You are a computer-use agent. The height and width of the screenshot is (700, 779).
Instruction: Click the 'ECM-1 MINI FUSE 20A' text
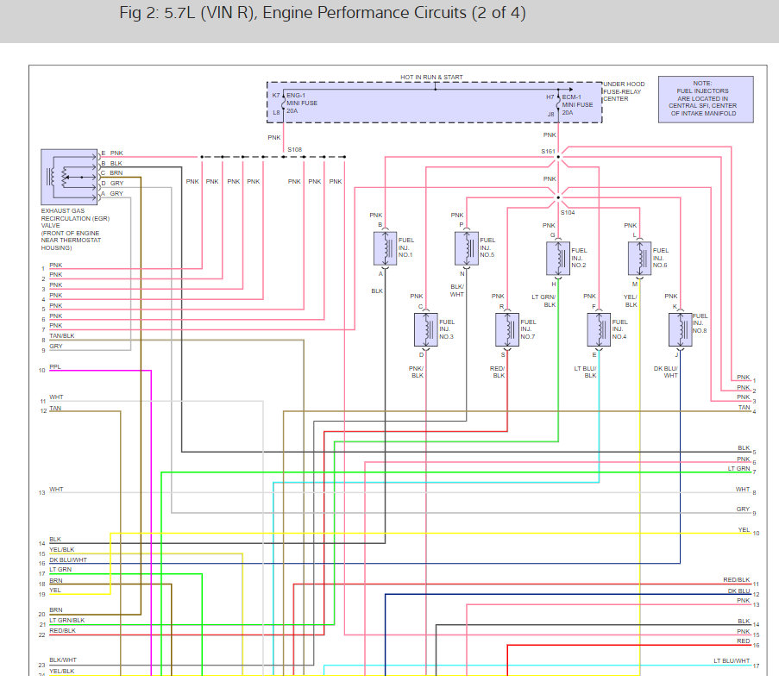click(x=577, y=105)
